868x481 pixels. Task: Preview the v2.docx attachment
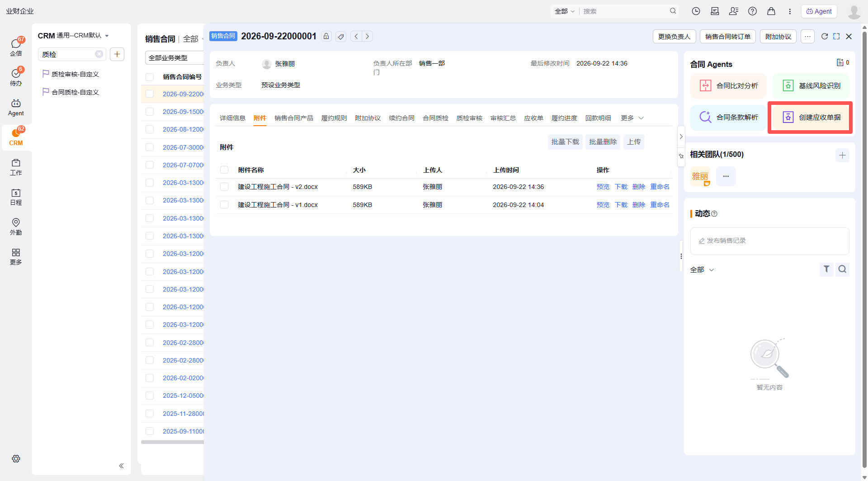pos(603,187)
